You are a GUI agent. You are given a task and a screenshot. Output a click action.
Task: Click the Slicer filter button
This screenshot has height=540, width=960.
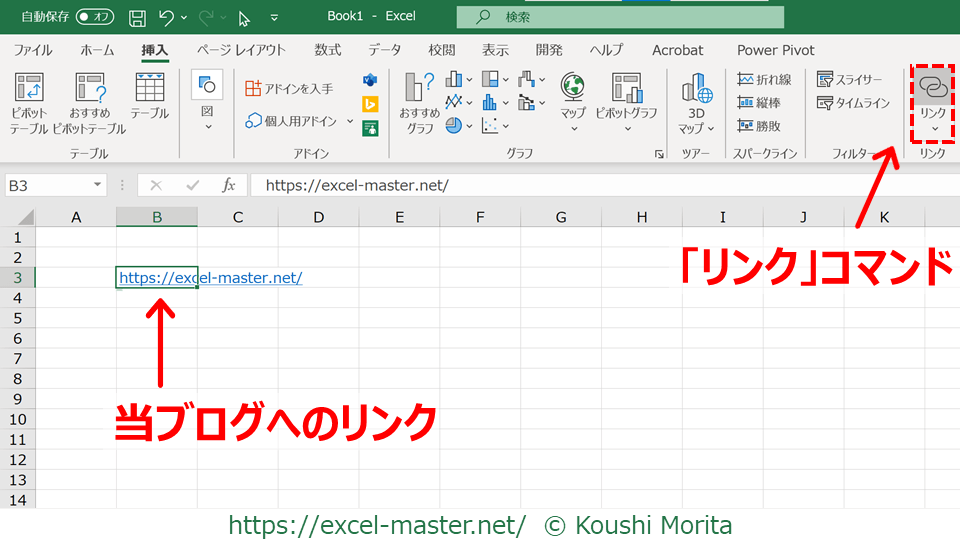click(x=850, y=79)
